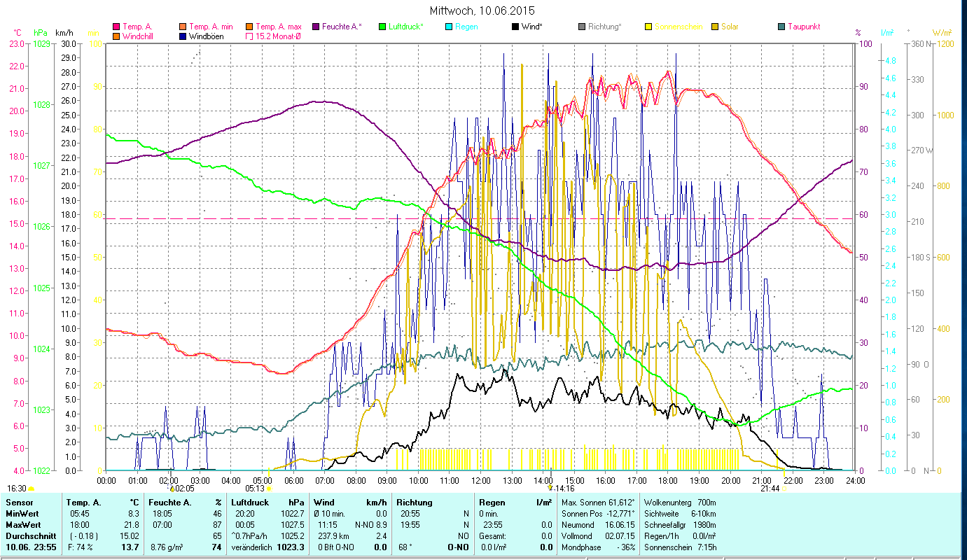Click the yellow Sonnenschein legend square
Viewport: 967px width, 560px height.
pyautogui.click(x=648, y=27)
